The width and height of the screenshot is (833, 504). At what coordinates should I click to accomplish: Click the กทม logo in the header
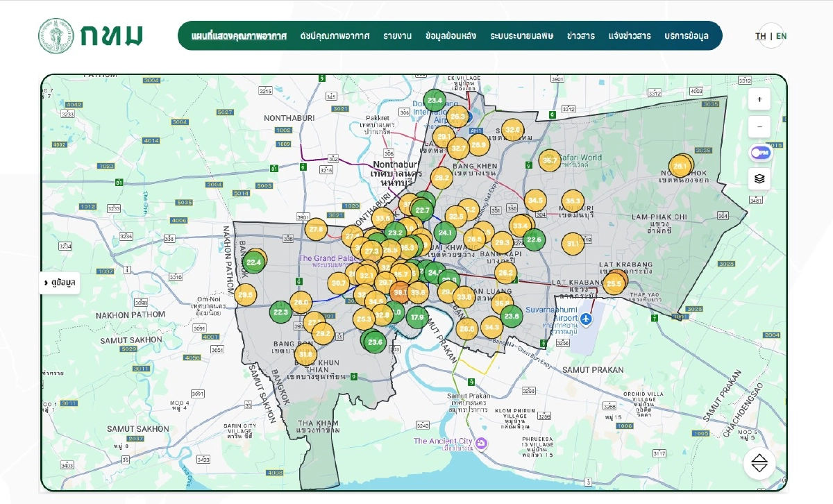pyautogui.click(x=91, y=35)
